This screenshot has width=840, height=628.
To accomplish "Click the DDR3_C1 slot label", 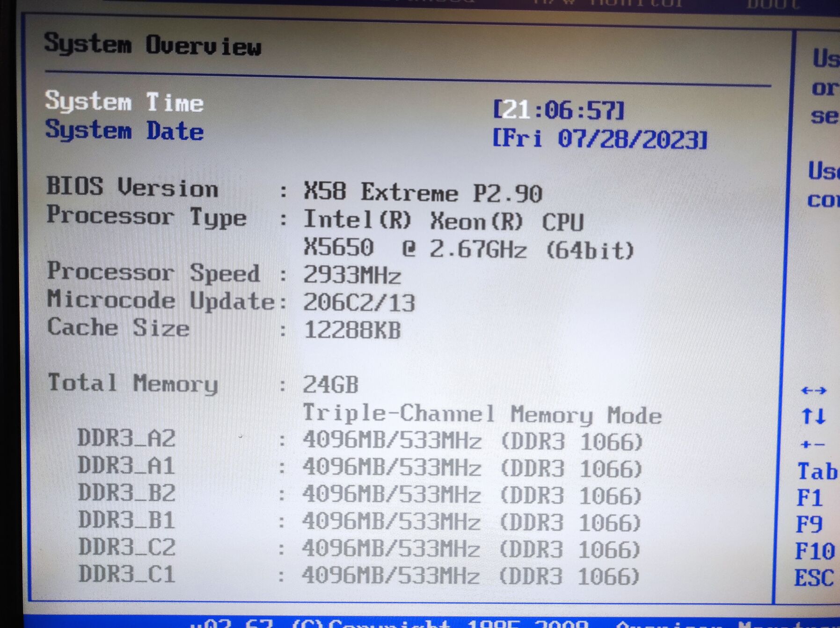I will pyautogui.click(x=126, y=574).
